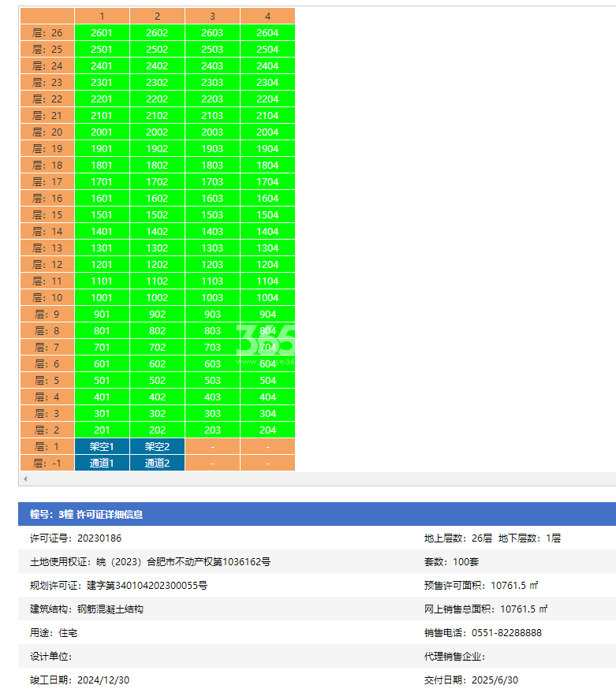Click column header 1
The width and height of the screenshot is (616, 689).
coord(102,17)
